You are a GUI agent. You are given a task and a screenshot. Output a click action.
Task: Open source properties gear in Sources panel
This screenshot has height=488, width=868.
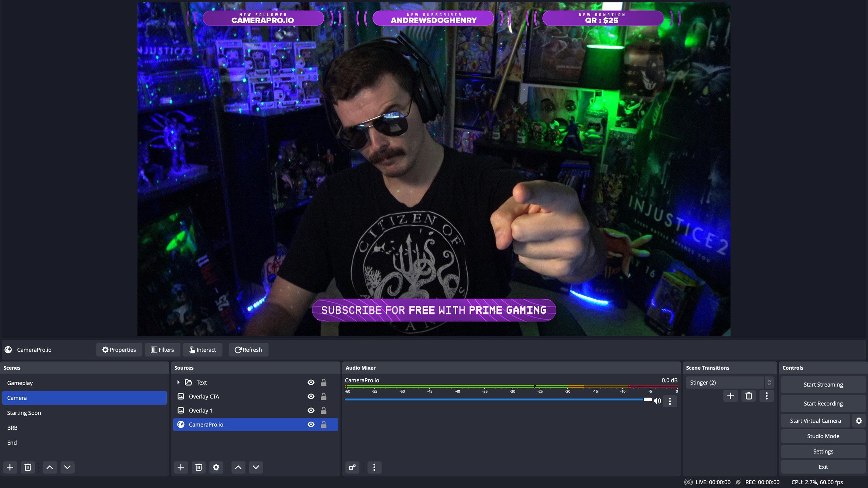click(x=216, y=467)
